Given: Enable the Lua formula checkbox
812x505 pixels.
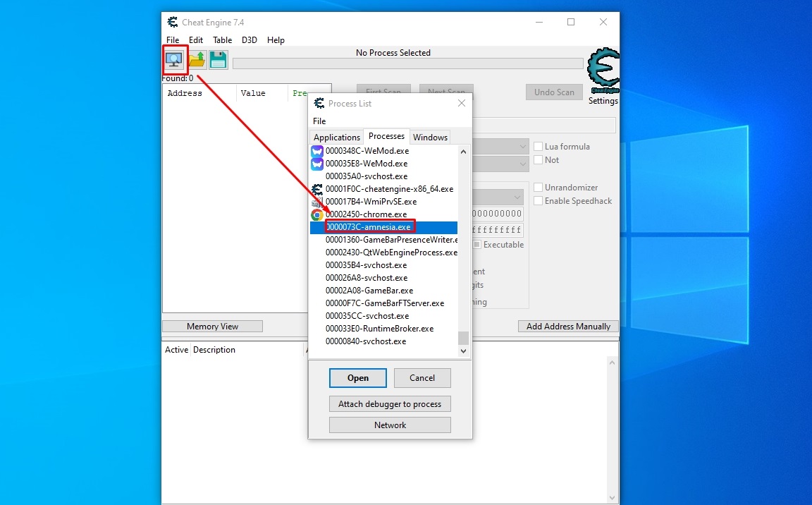Looking at the screenshot, I should (539, 147).
